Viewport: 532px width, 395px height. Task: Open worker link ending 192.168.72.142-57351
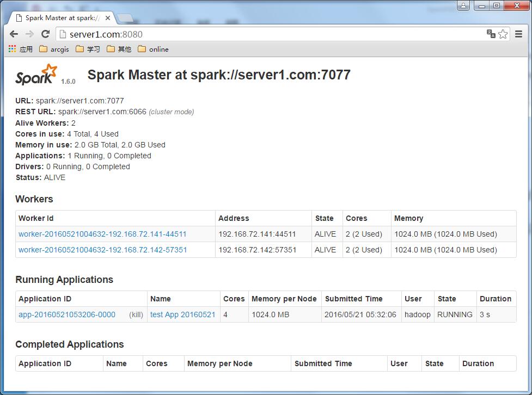[x=102, y=250]
